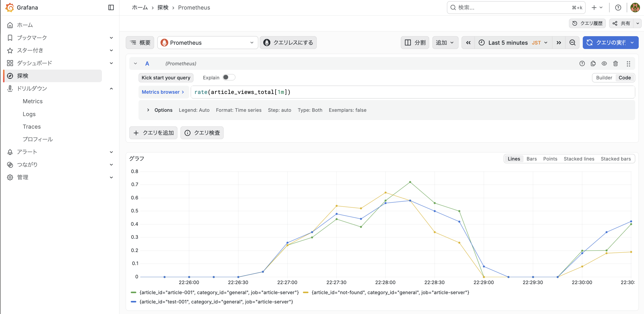Screen dimensions: 644x314
Task: Toggle the Explain switch
Action: (x=229, y=77)
